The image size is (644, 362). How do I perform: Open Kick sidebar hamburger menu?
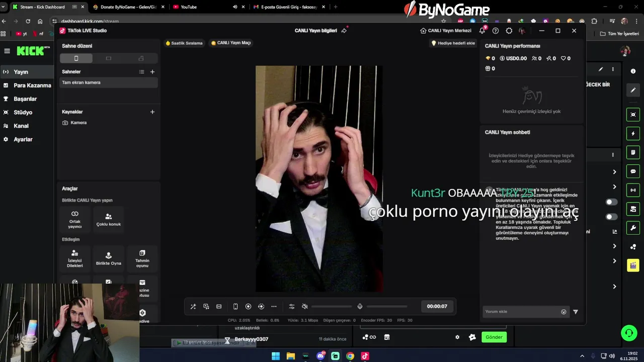(x=7, y=51)
